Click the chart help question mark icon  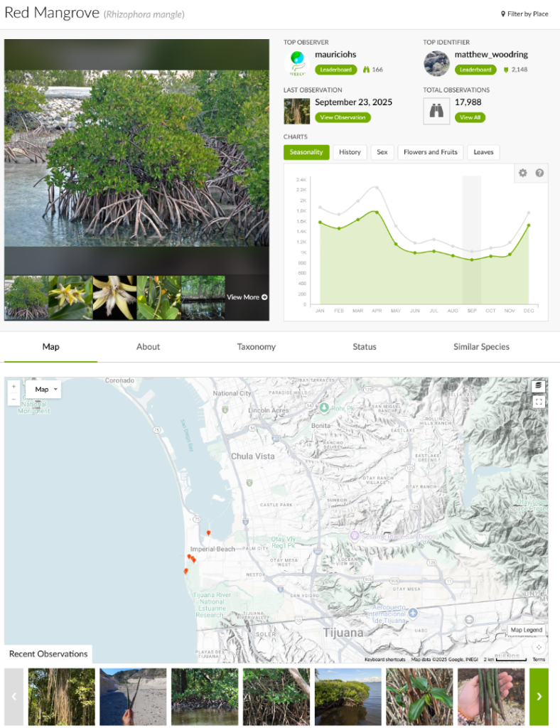coord(539,173)
